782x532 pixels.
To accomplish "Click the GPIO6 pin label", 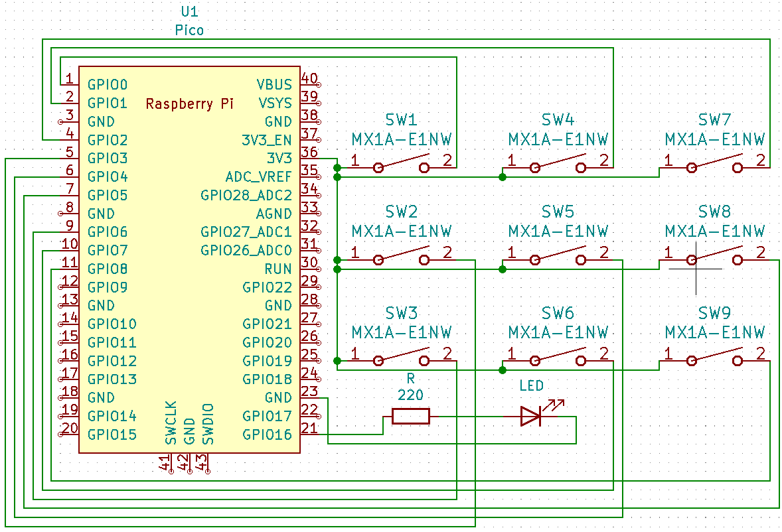I will click(108, 232).
